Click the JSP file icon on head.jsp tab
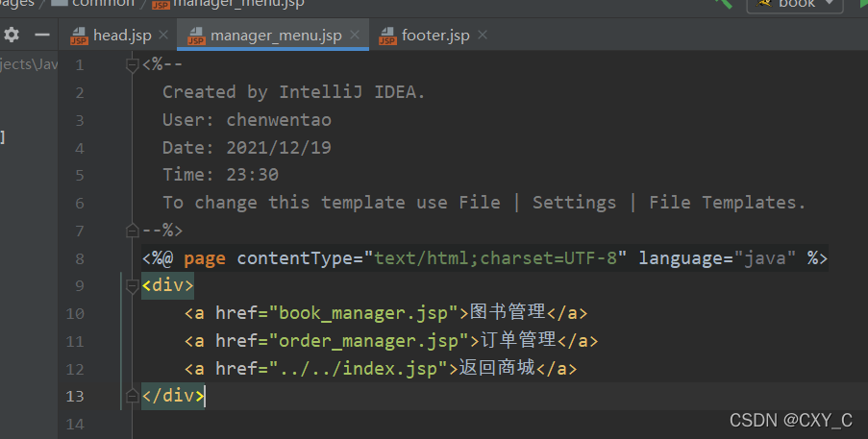868x439 pixels. (x=79, y=36)
